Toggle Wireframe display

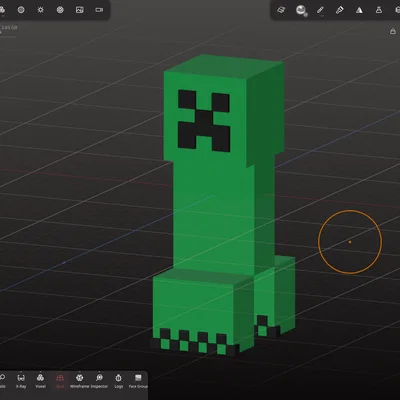(79, 381)
